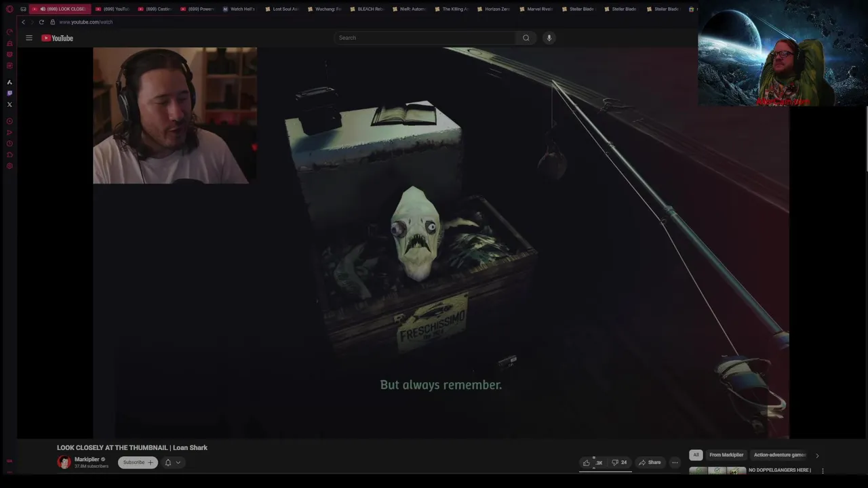Switch to the NieR: Autom tab
This screenshot has width=868, height=488.
tap(409, 9)
